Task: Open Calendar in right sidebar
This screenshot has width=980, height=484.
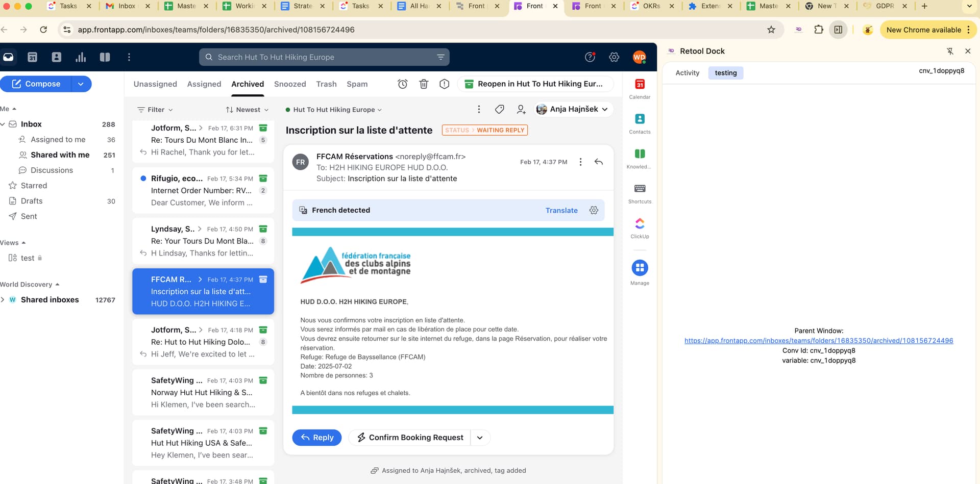Action: (640, 88)
